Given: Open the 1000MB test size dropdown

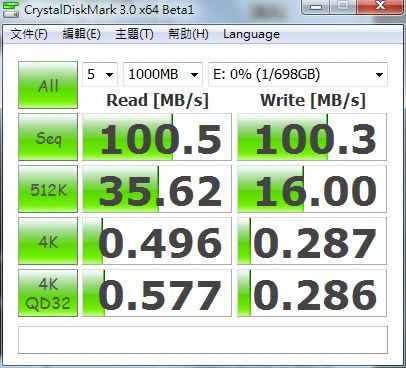Looking at the screenshot, I should point(163,74).
